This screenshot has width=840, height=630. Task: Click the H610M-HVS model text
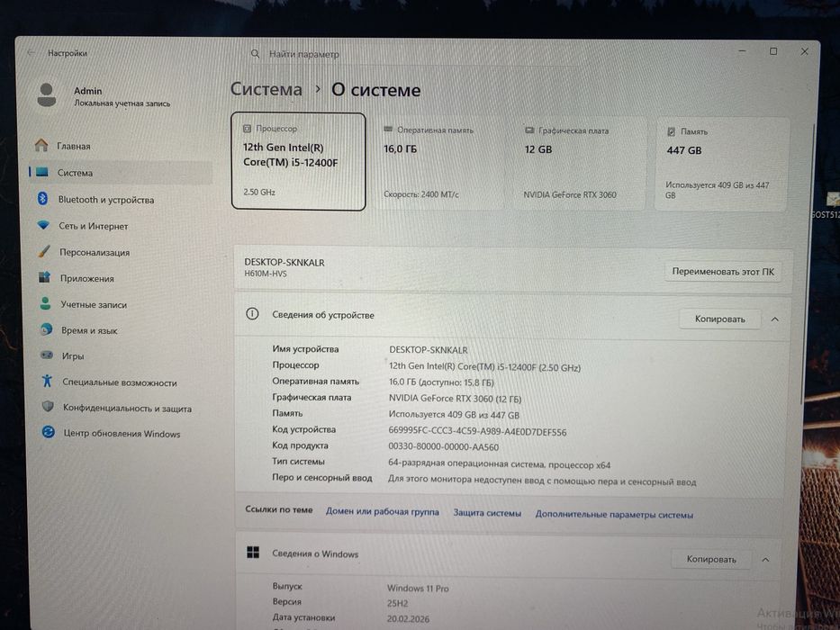tap(266, 274)
